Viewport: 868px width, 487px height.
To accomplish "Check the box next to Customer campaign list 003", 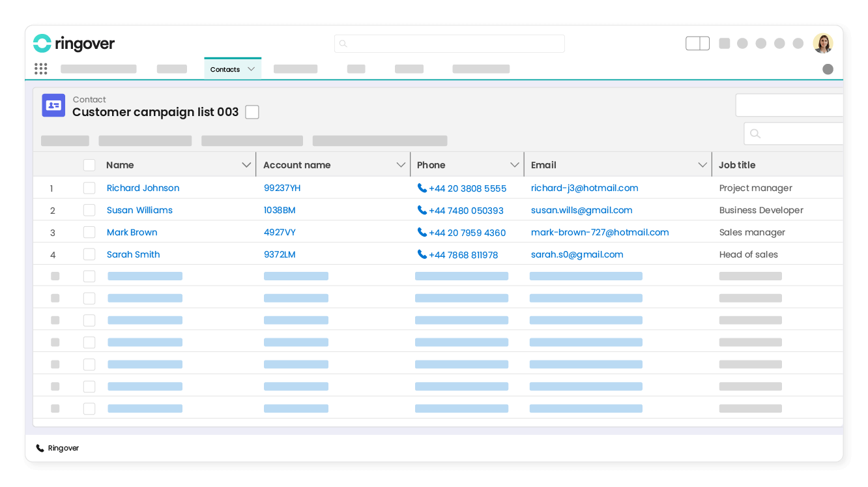I will click(252, 111).
